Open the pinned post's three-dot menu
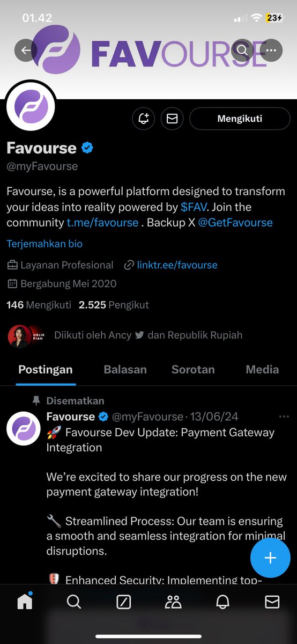297x644 pixels. coord(284,417)
